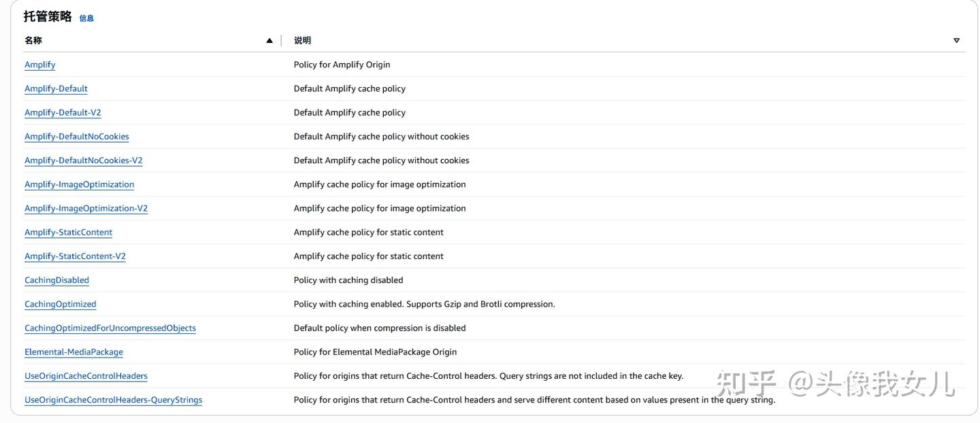Open Amplify-DefaultNoCookies policy
The width and height of the screenshot is (980, 423).
point(77,136)
